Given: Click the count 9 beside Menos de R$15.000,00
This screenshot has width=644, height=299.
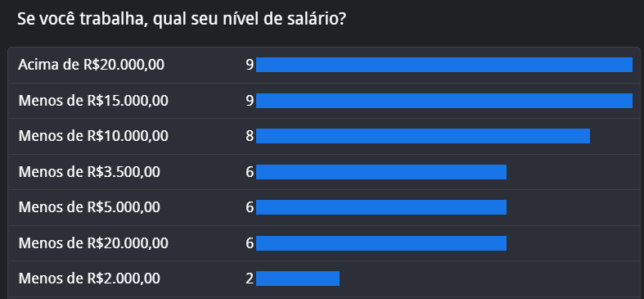Looking at the screenshot, I should [250, 101].
